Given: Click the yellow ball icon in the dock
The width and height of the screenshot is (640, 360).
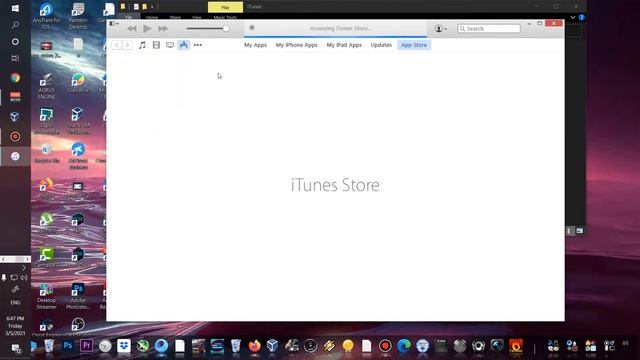Looking at the screenshot, I should 348,346.
